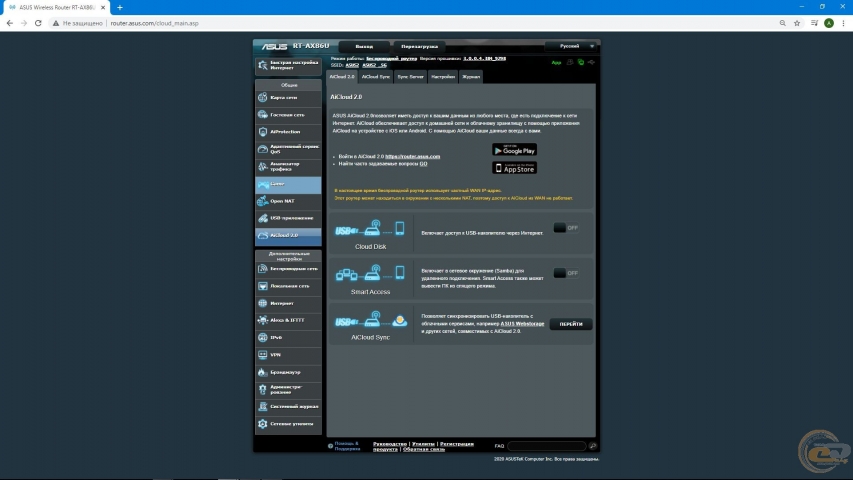
Task: Click the wireless router operation mode link
Action: [392, 58]
